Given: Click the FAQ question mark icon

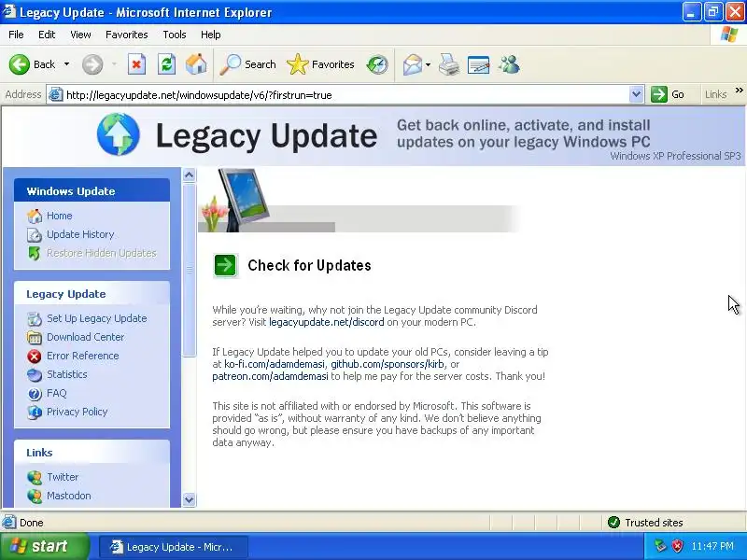Looking at the screenshot, I should (x=35, y=394).
